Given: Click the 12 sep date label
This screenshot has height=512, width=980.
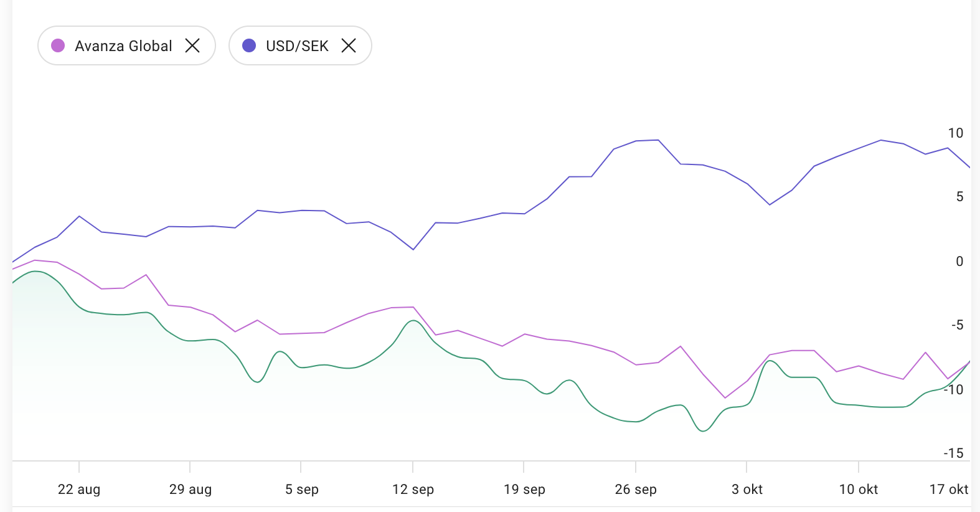Looking at the screenshot, I should (x=413, y=490).
